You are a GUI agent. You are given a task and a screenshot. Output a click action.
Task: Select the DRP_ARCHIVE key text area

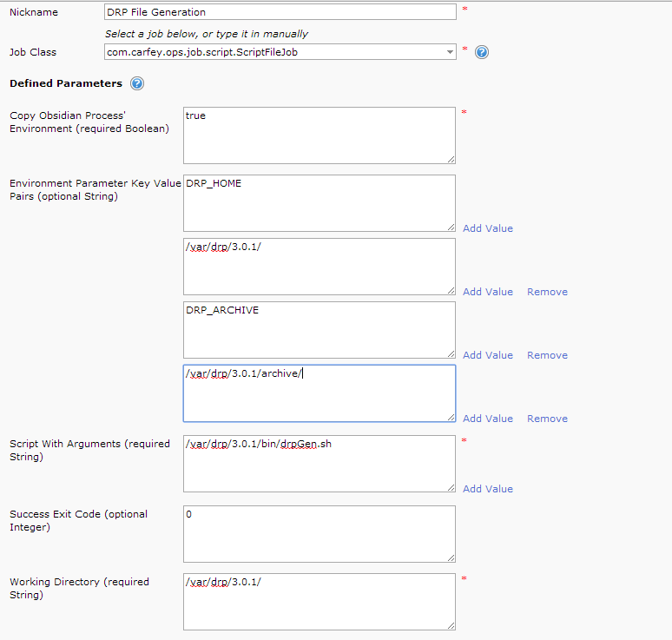319,329
